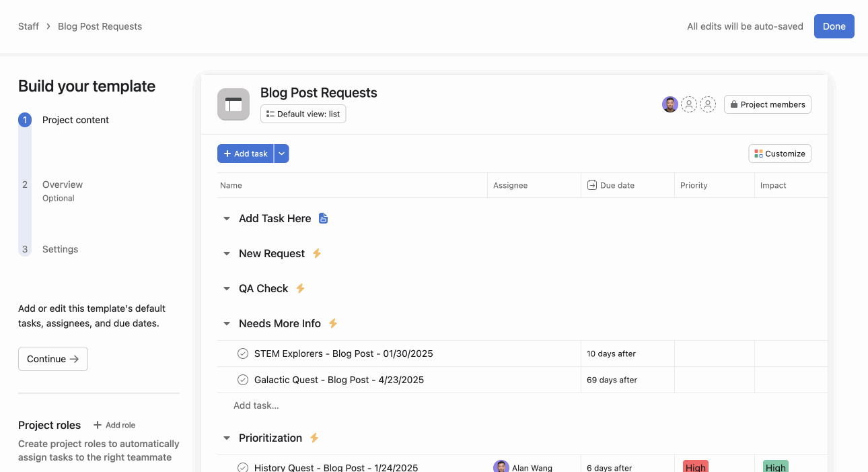Image resolution: width=868 pixels, height=472 pixels.
Task: Collapse the Needs More Info section
Action: (x=227, y=324)
